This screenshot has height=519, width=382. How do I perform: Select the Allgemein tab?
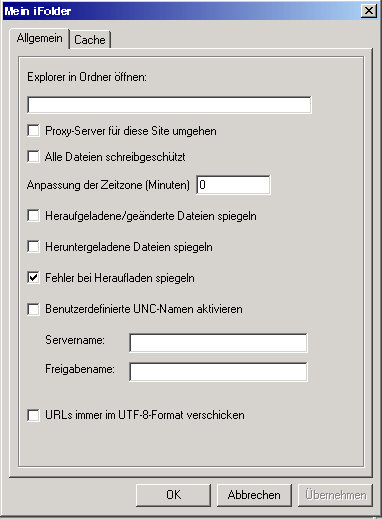40,38
